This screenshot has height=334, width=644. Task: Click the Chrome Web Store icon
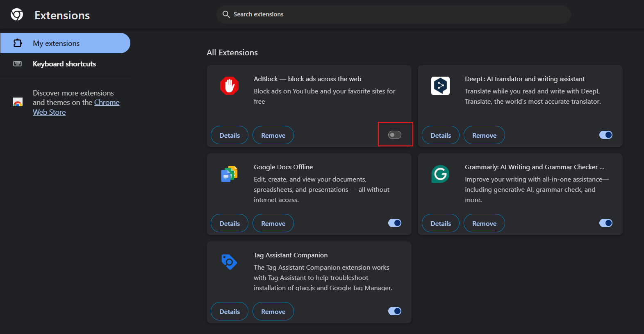pyautogui.click(x=18, y=102)
